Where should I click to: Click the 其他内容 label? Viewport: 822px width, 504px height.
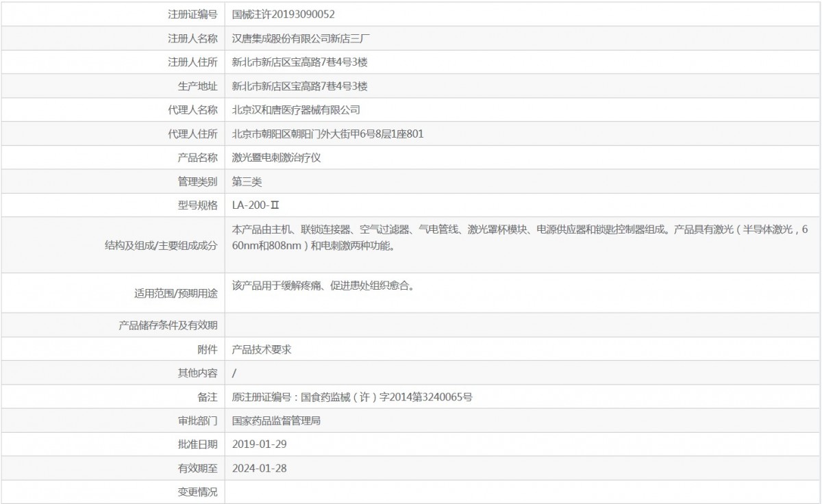pyautogui.click(x=198, y=373)
